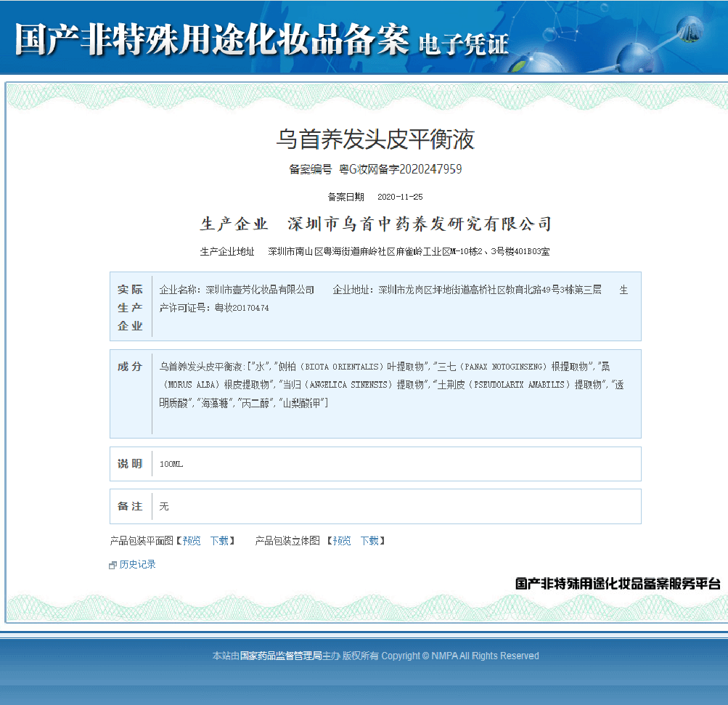Click the 实际生产企业 row label
The height and width of the screenshot is (705, 728).
click(x=130, y=307)
